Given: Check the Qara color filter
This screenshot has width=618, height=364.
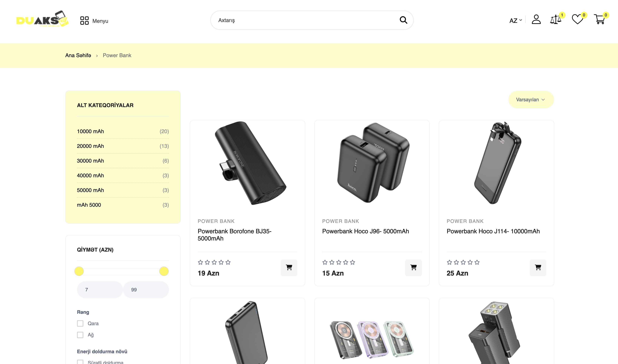Looking at the screenshot, I should coord(80,323).
